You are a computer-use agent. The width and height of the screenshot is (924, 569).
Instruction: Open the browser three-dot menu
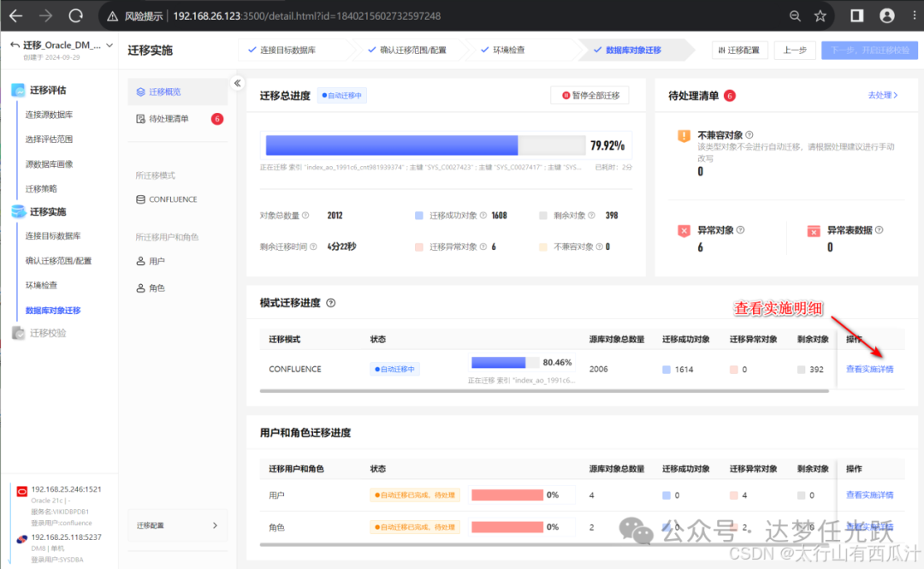(x=915, y=16)
